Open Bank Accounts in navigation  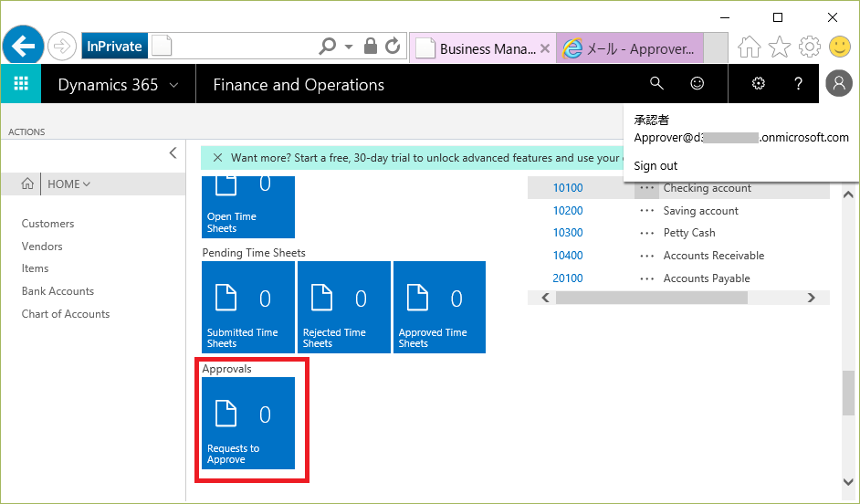pyautogui.click(x=58, y=291)
